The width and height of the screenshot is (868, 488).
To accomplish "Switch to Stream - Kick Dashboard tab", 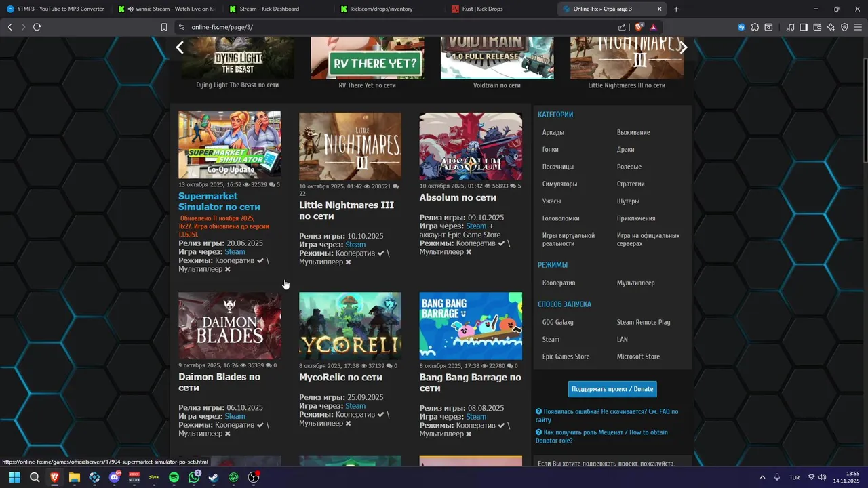I will (278, 9).
